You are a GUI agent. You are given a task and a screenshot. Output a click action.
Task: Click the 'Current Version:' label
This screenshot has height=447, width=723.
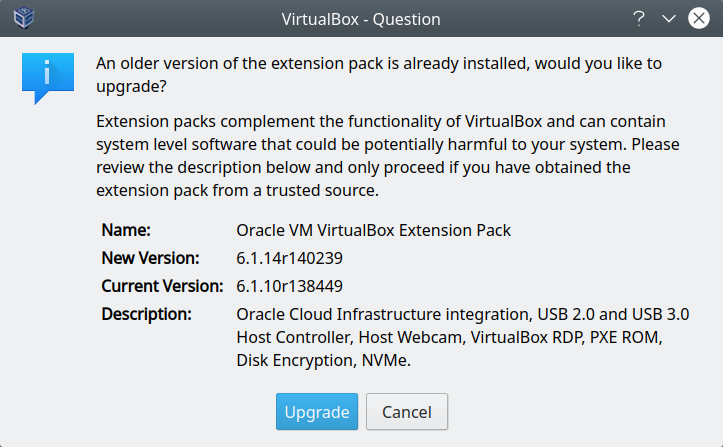click(x=162, y=286)
